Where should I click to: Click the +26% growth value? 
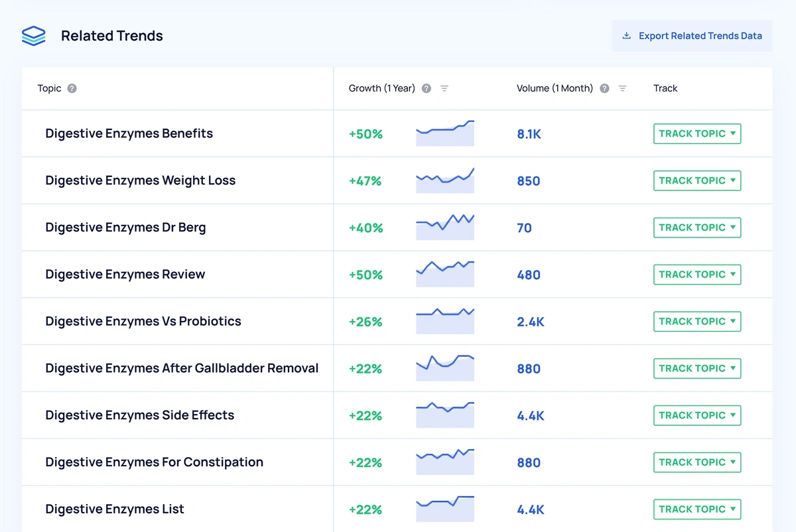pyautogui.click(x=365, y=322)
